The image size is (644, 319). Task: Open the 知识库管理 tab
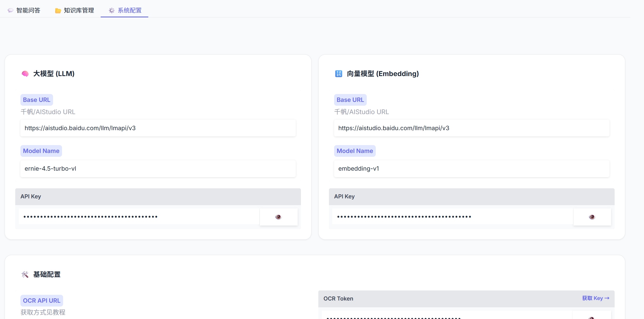[x=79, y=10]
